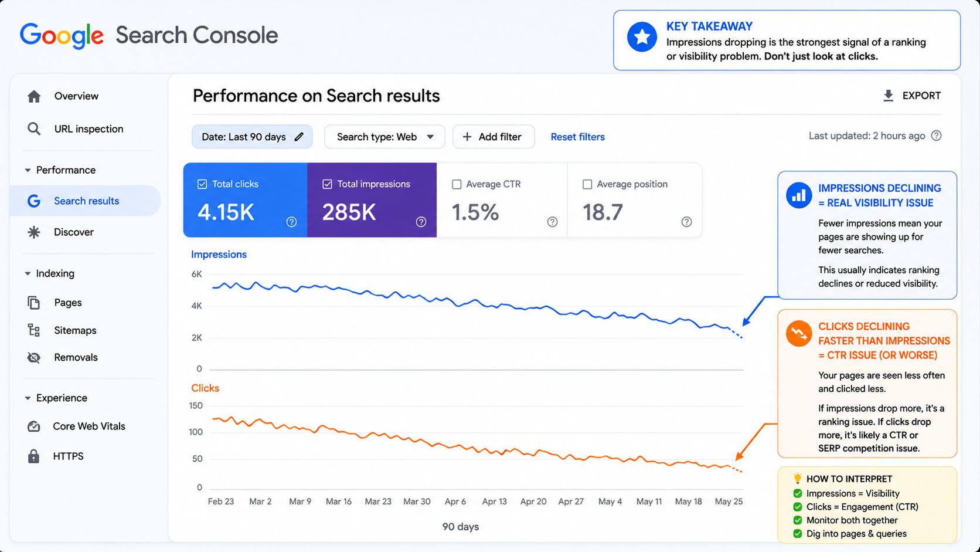Screen dimensions: 980x552
Task: Click the Sitemaps tree icon
Action: 34,330
